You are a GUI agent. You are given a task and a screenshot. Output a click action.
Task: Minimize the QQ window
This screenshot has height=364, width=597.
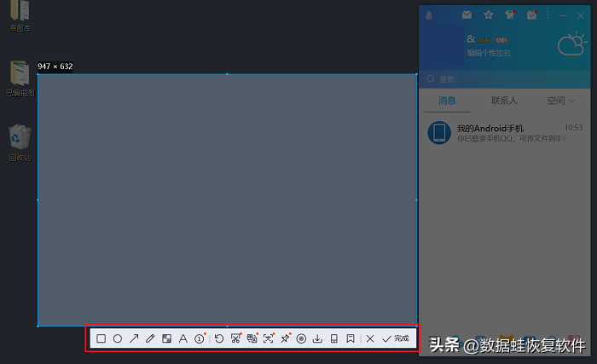(564, 15)
